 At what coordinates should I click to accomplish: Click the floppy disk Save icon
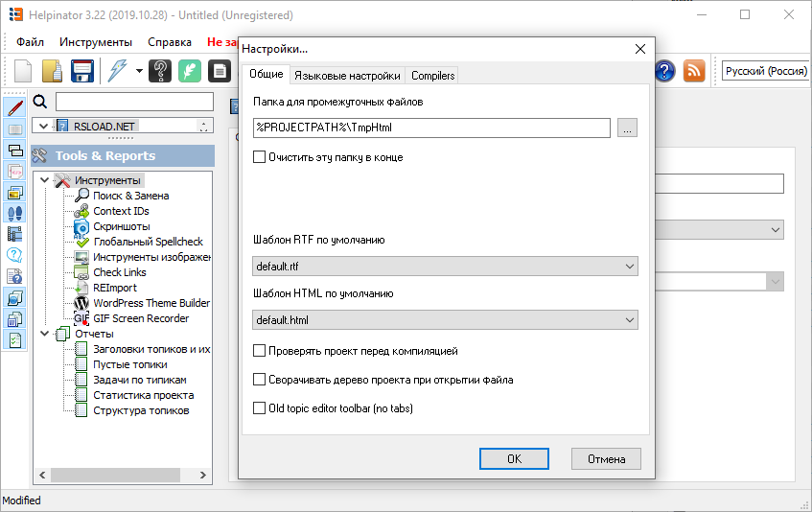tap(81, 71)
